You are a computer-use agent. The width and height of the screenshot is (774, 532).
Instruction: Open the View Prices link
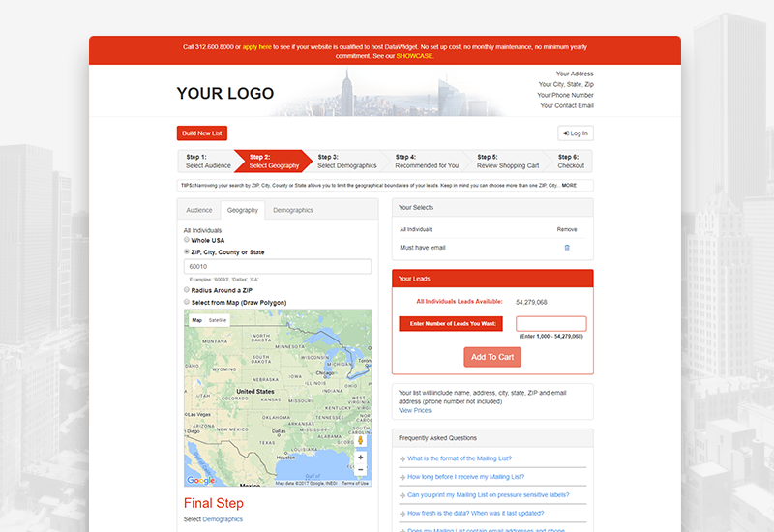coord(415,410)
